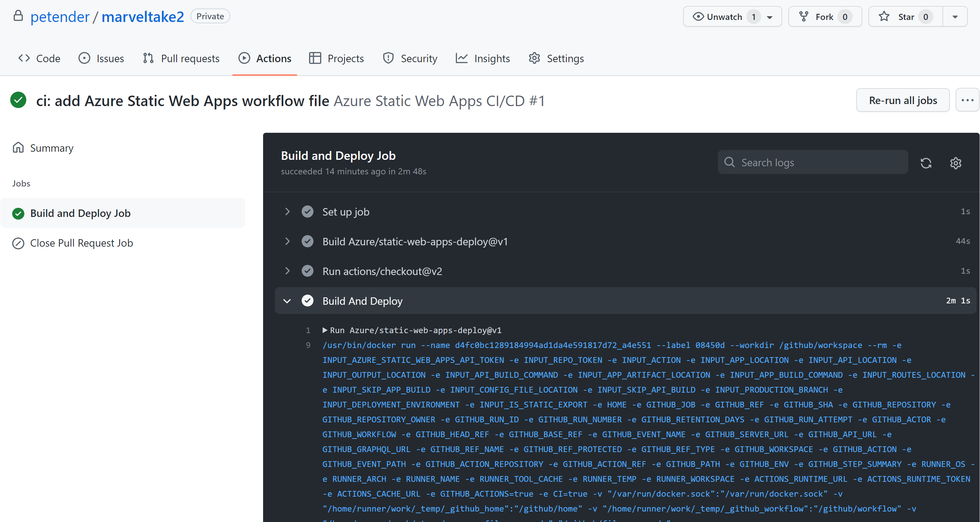Expand the Set up job step
The height and width of the screenshot is (522, 980).
click(287, 212)
